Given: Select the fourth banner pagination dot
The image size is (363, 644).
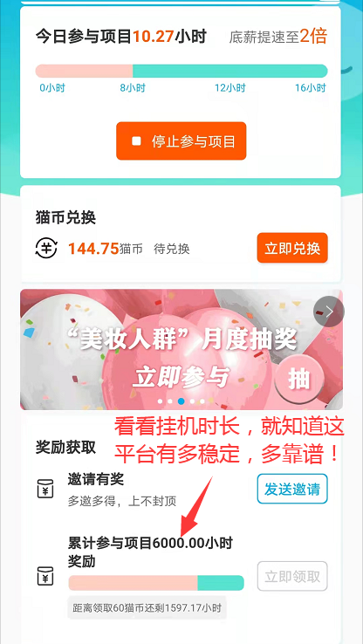Looking at the screenshot, I should coord(192,401).
